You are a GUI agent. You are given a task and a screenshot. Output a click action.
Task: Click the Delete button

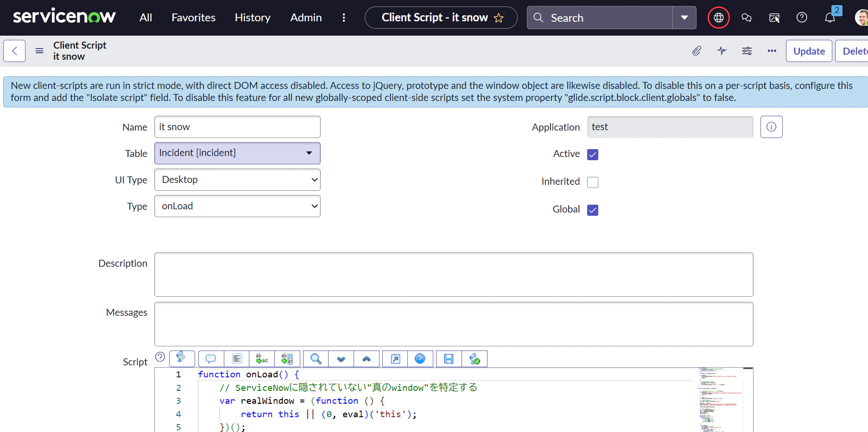[x=853, y=51]
